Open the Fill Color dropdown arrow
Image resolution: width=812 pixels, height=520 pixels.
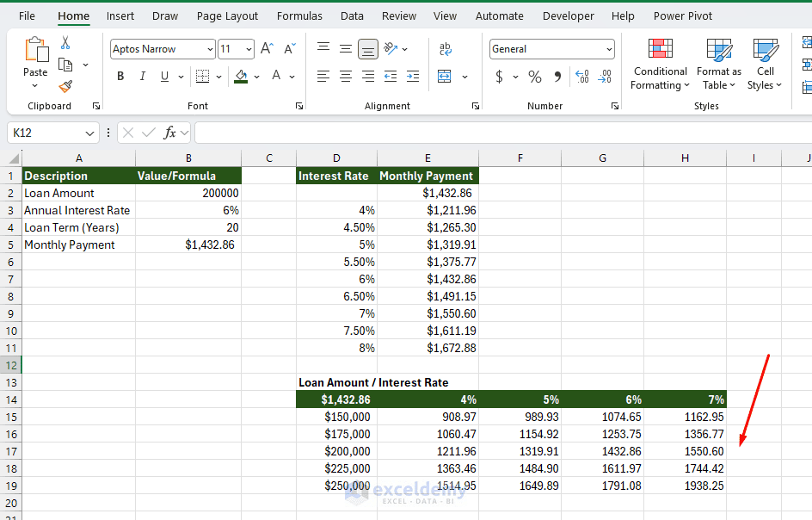[x=257, y=77]
